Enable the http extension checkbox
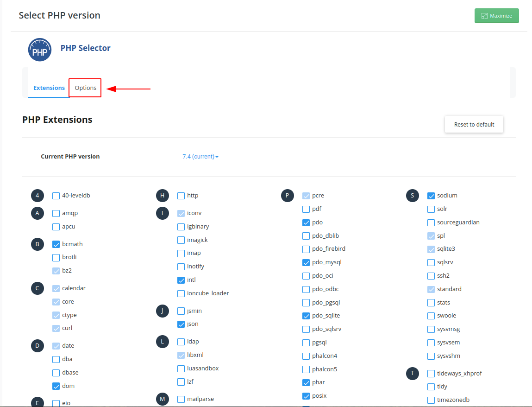The height and width of the screenshot is (407, 532). 181,196
